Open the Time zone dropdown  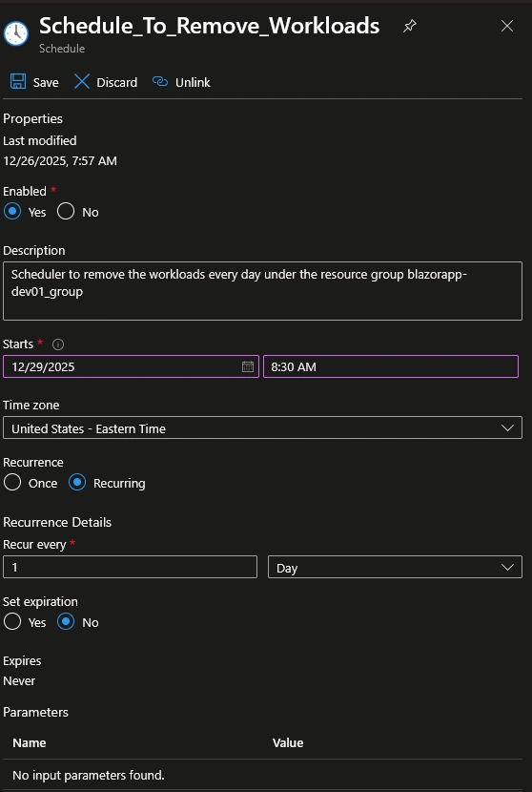pyautogui.click(x=262, y=427)
